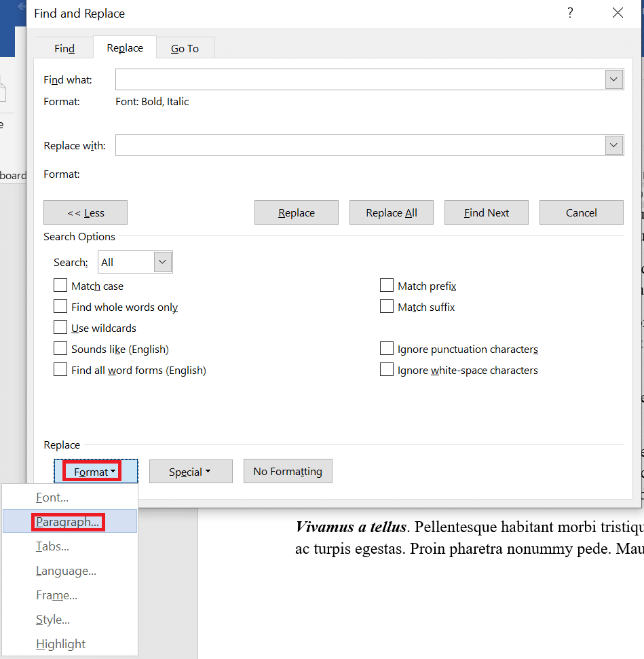Screen dimensions: 644x659
Task: Check Find all word forms (English)
Action: point(60,369)
